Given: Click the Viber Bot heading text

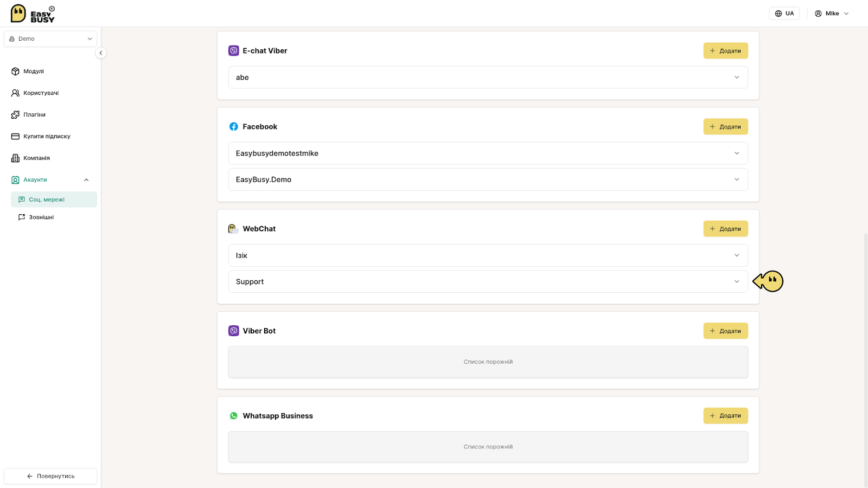Looking at the screenshot, I should 259,331.
